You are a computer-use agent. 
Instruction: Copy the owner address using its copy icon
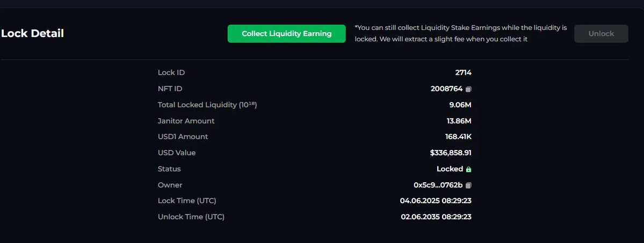point(468,185)
